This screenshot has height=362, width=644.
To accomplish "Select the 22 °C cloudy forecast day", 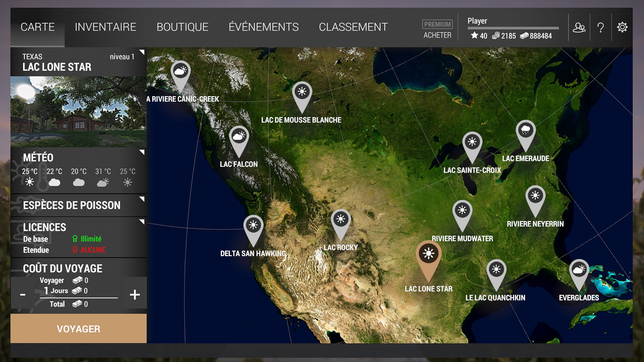I will coord(54,177).
